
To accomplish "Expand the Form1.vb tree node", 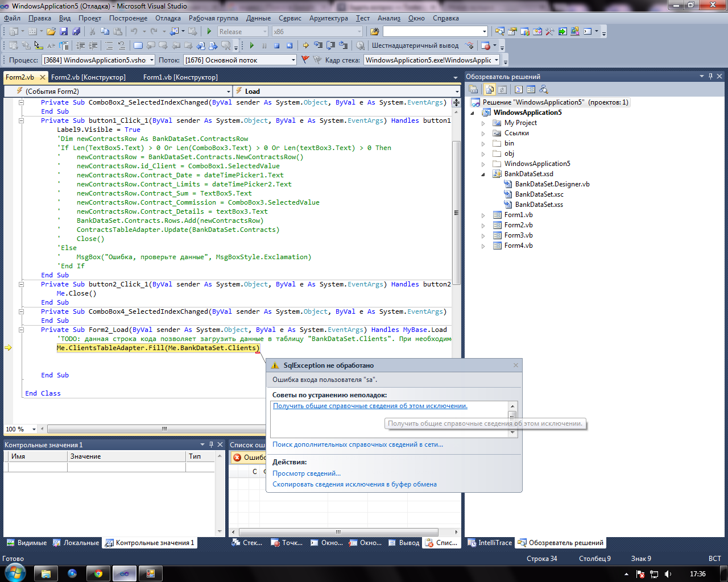I will tap(483, 215).
